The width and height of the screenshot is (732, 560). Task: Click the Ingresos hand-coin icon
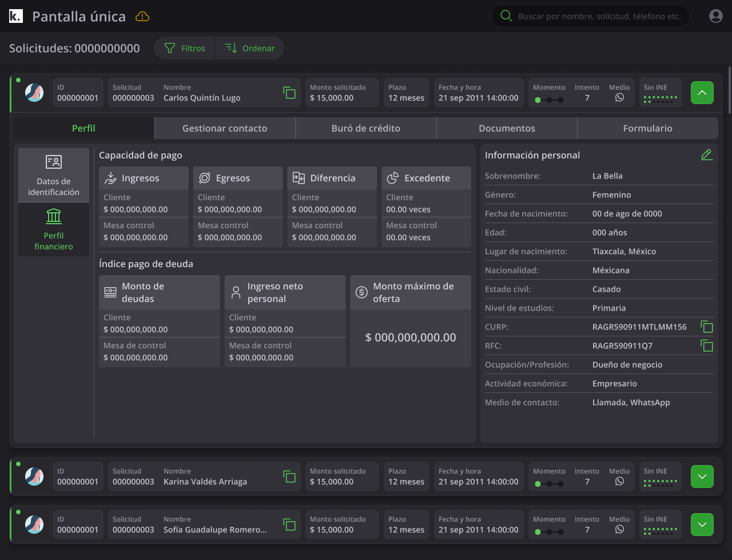(110, 178)
